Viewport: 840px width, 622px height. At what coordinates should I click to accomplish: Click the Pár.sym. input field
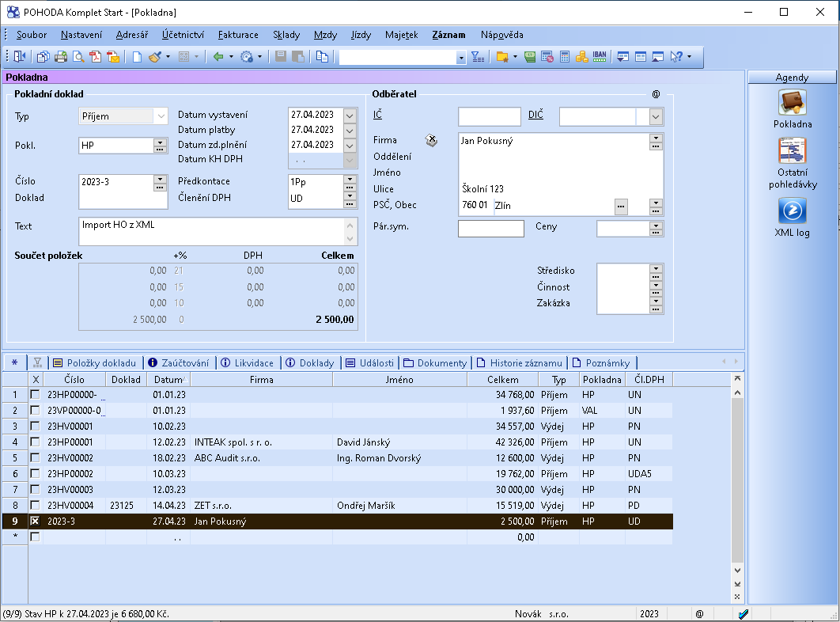[x=490, y=229]
